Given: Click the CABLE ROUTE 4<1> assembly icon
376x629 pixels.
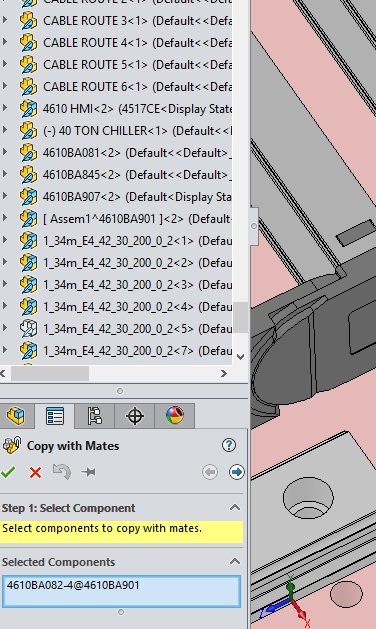Looking at the screenshot, I should tap(28, 43).
